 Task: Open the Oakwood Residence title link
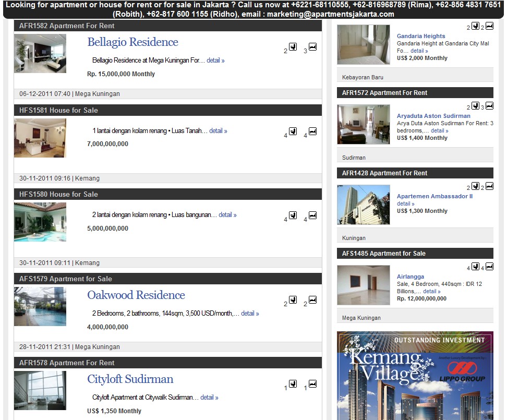pyautogui.click(x=136, y=295)
